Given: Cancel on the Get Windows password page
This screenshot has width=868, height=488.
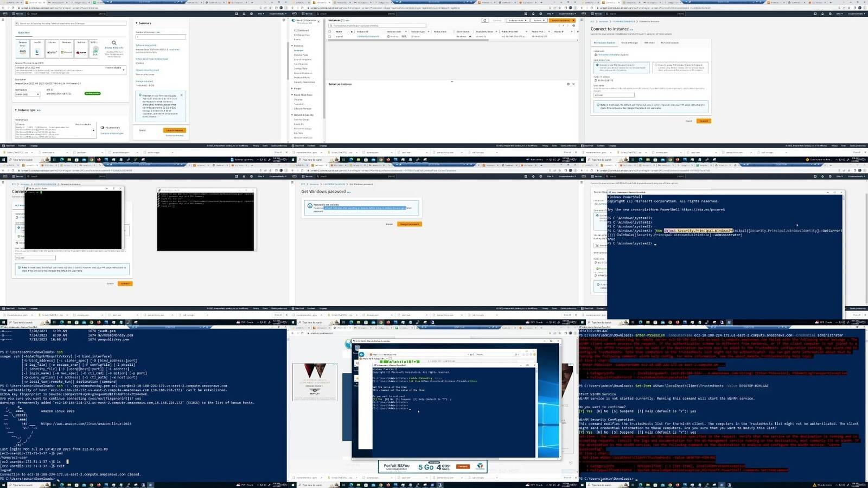Looking at the screenshot, I should coord(390,224).
